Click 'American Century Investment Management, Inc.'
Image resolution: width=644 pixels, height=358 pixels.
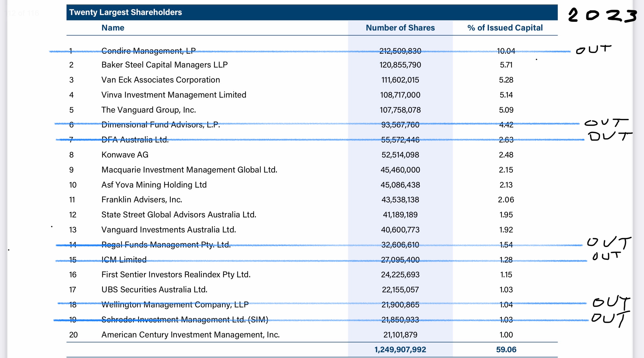190,335
